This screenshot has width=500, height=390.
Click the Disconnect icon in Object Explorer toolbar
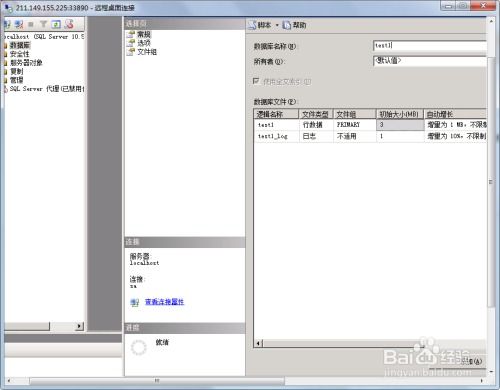(x=19, y=24)
